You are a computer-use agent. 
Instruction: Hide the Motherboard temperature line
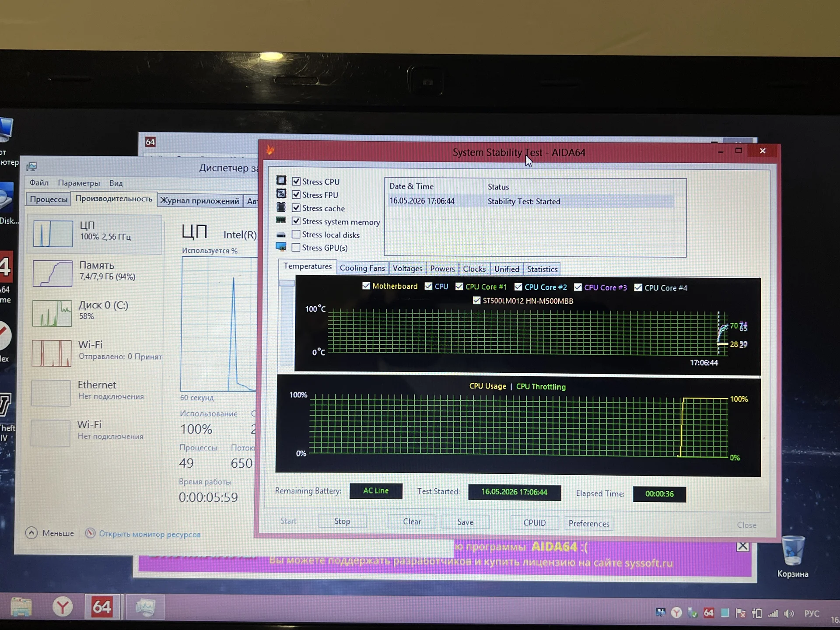pos(366,286)
